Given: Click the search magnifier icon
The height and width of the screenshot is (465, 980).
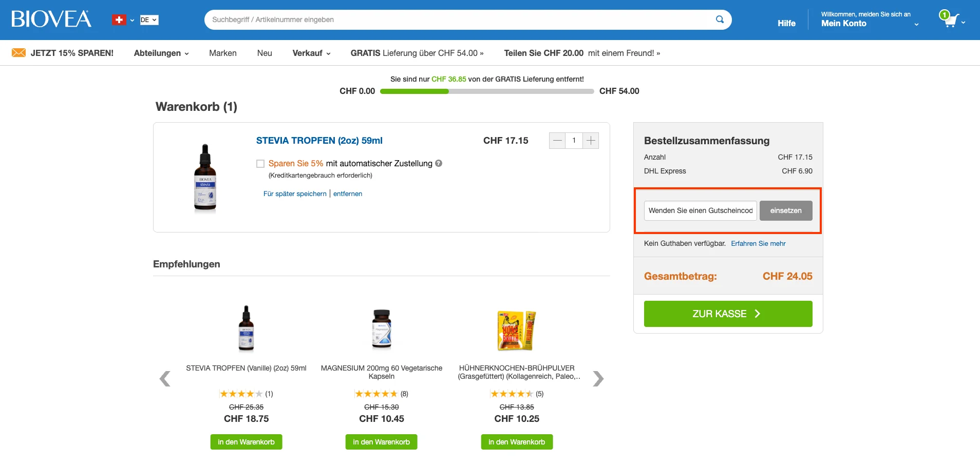Looking at the screenshot, I should click(720, 20).
